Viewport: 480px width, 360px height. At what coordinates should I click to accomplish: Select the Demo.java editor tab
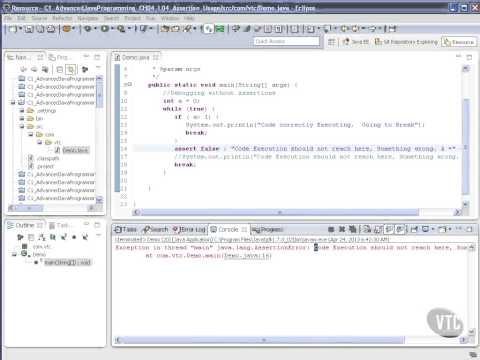[135, 58]
